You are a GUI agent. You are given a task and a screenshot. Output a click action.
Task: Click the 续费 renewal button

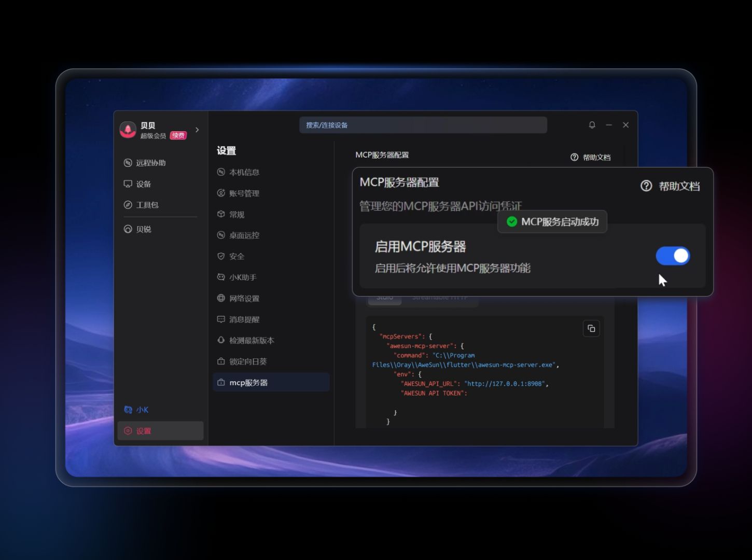[177, 135]
